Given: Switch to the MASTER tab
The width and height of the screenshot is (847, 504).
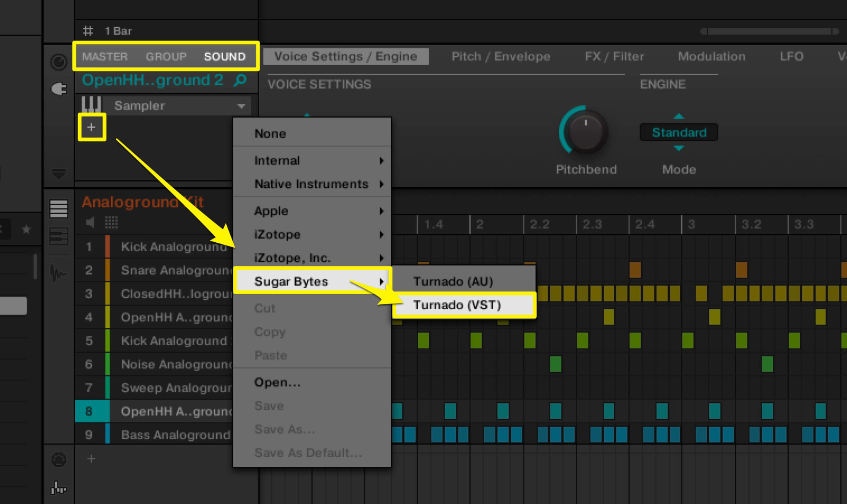Looking at the screenshot, I should point(105,56).
